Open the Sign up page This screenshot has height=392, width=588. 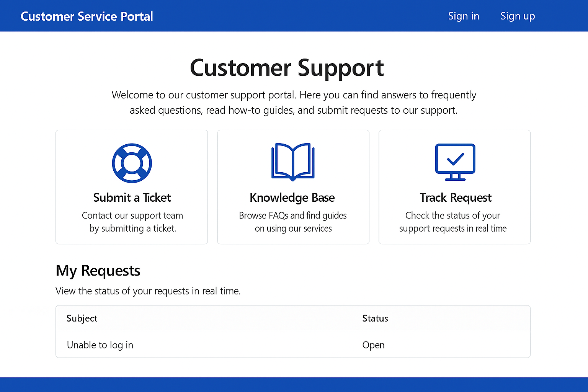pyautogui.click(x=518, y=16)
